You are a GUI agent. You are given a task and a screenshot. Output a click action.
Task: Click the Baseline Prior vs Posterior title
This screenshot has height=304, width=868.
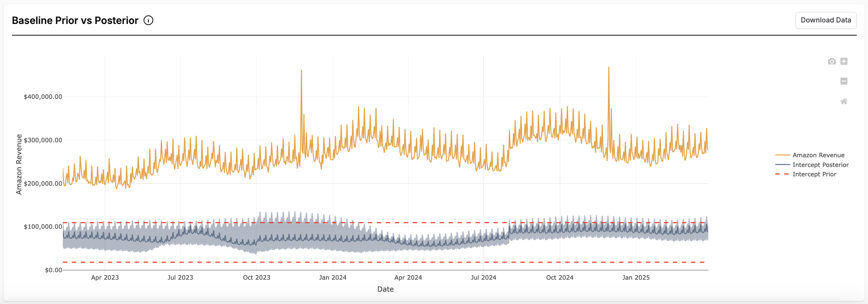pyautogui.click(x=75, y=21)
